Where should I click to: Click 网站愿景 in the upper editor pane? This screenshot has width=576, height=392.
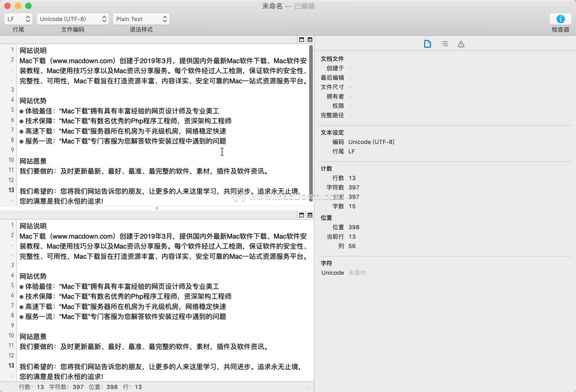point(33,161)
